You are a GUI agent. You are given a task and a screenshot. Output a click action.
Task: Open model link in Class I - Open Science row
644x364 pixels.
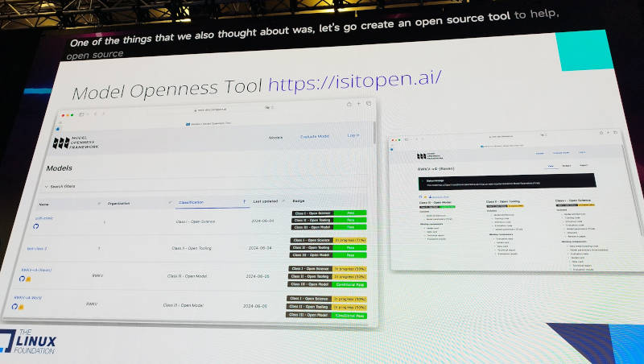tap(44, 218)
